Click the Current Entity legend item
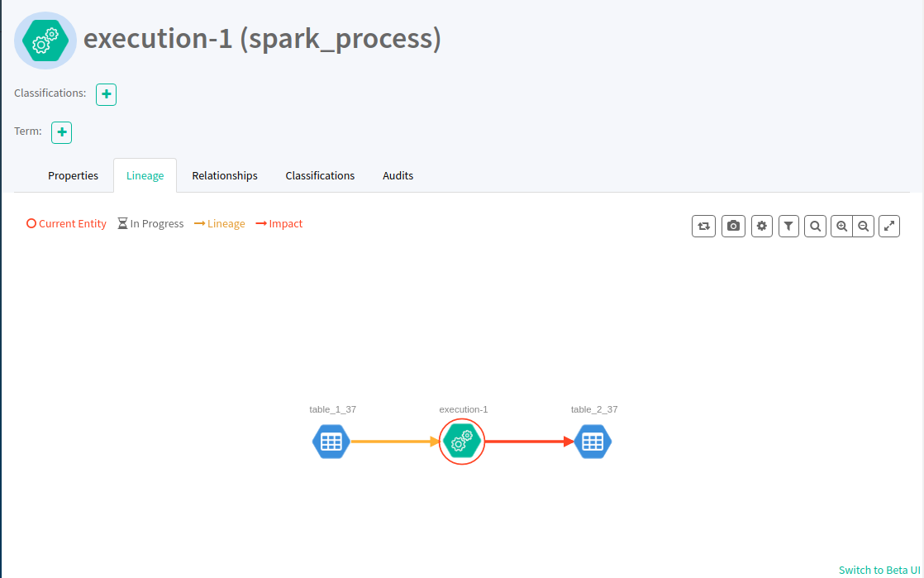Image resolution: width=924 pixels, height=578 pixels. coord(67,224)
